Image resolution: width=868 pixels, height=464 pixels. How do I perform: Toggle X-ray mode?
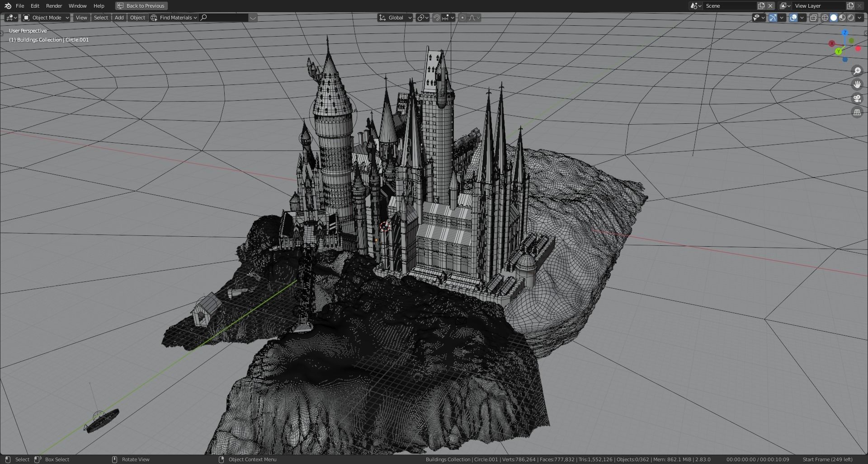coord(814,18)
